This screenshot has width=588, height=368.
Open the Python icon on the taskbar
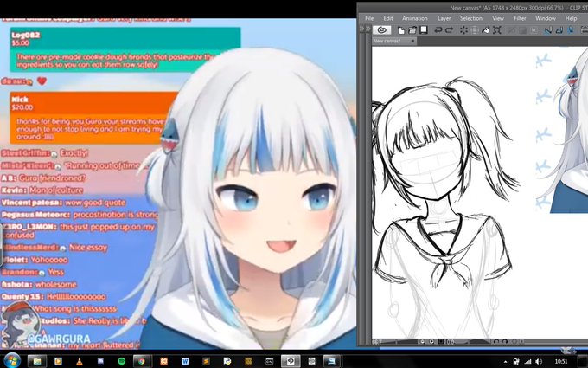pyautogui.click(x=227, y=361)
